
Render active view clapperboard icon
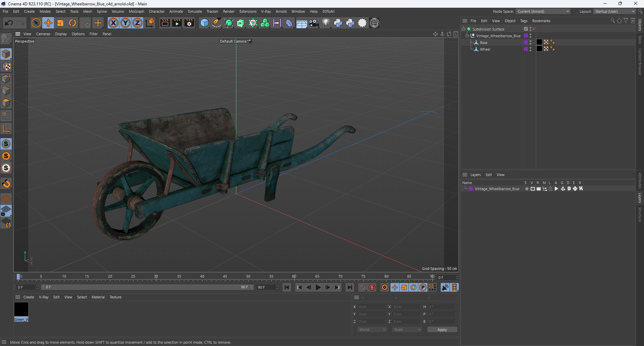[165, 23]
